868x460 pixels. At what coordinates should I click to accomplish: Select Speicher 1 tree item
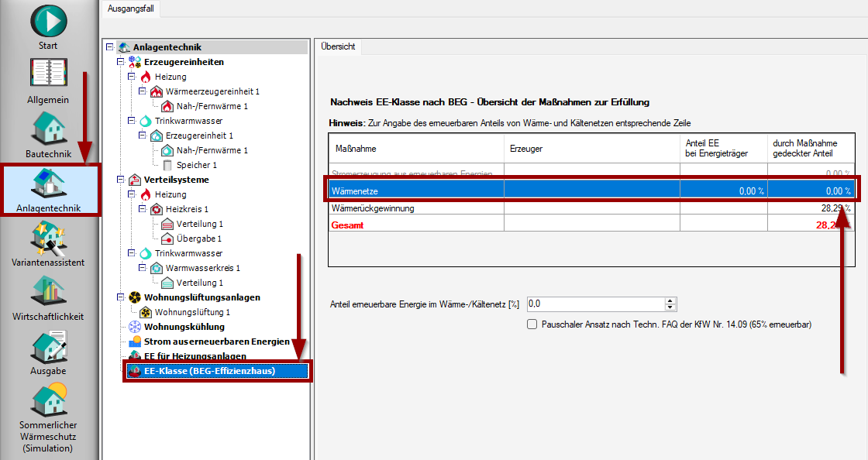pos(198,165)
